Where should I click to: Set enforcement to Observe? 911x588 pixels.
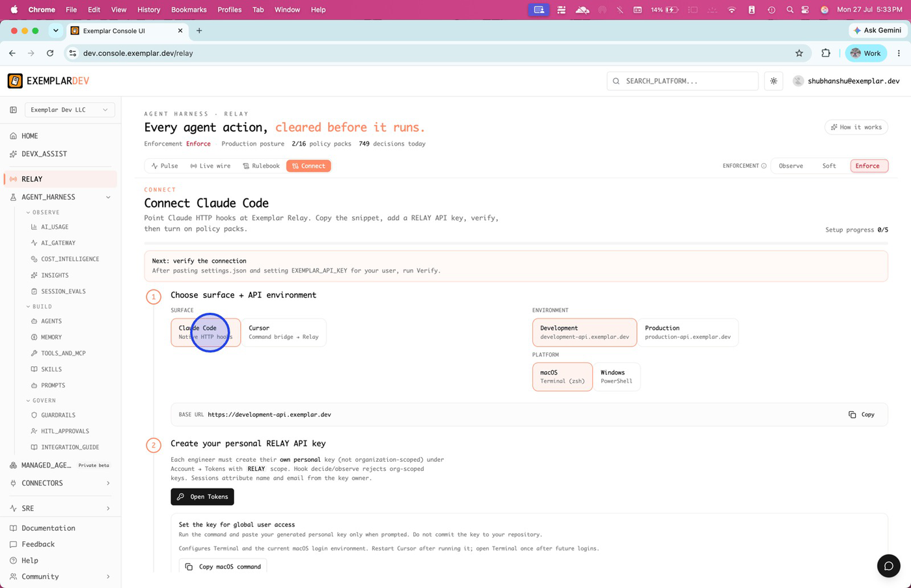791,166
